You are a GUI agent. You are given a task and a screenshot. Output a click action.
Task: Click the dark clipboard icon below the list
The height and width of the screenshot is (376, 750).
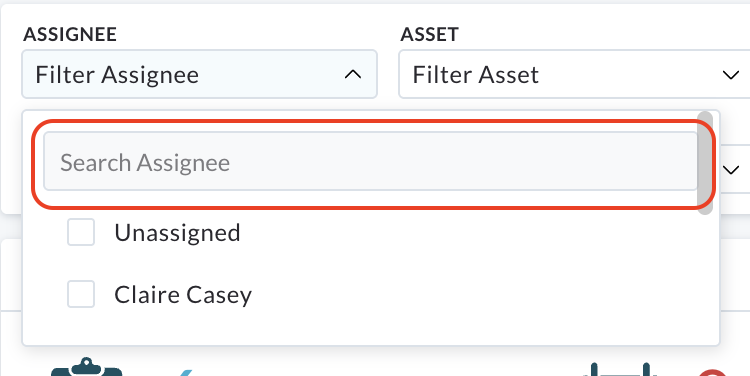[x=87, y=367]
